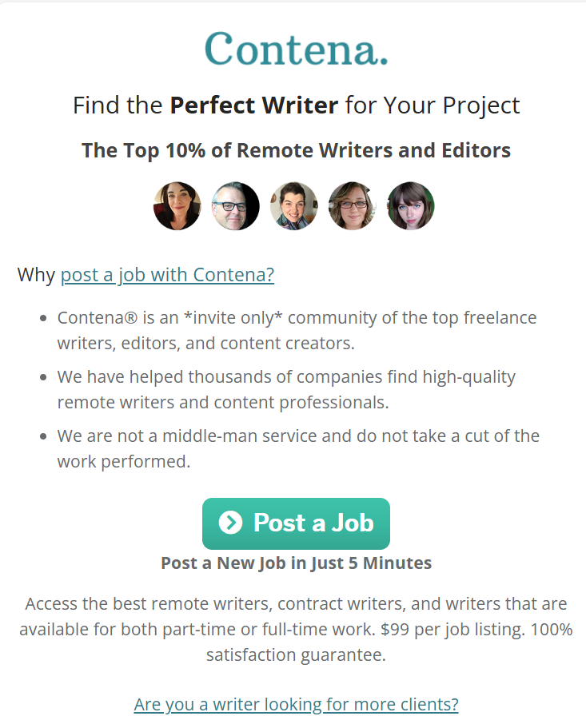Click the 'Post a New Job in Just 5 Minutes' caption
Screen dimensions: 586x728
pos(297,563)
